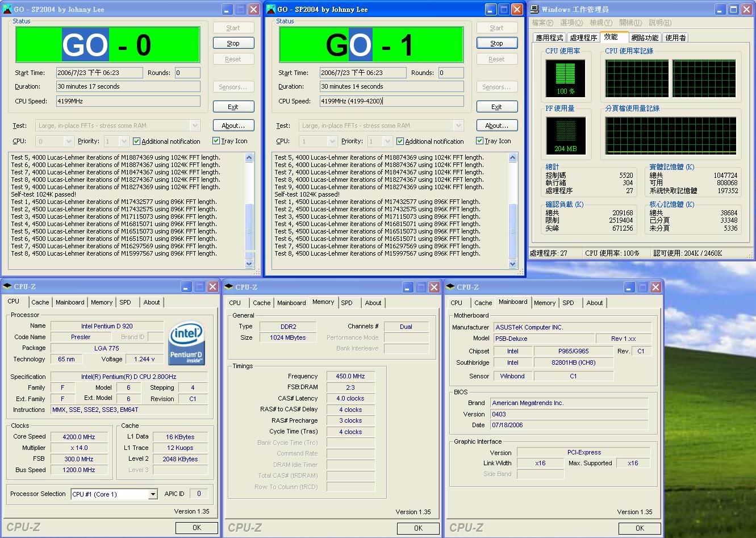The height and width of the screenshot is (538, 756).
Task: Switch to 處理程序 tab in Task Manager
Action: pyautogui.click(x=583, y=37)
